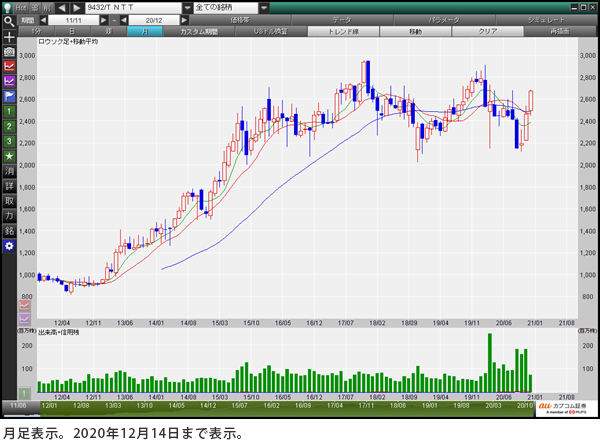Screen dimensions: 600x440
Task: Switch to the 1分 timeframe tab
Action: tap(36, 32)
